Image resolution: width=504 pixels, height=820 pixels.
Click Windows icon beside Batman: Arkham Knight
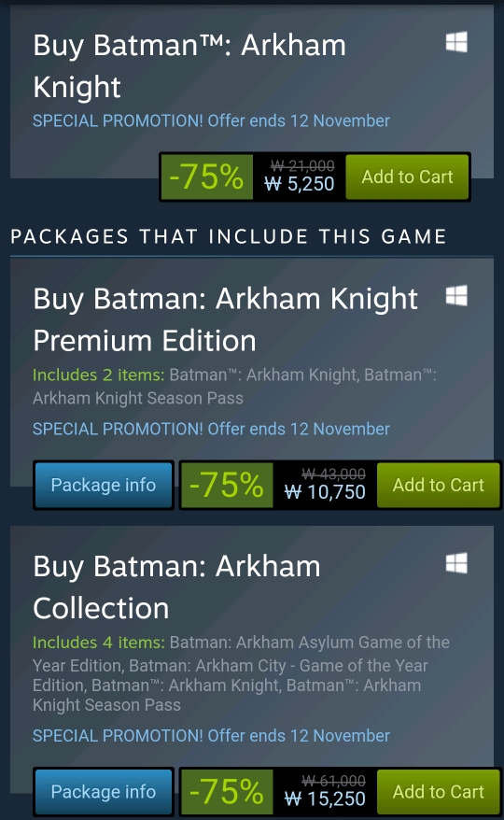(x=456, y=42)
